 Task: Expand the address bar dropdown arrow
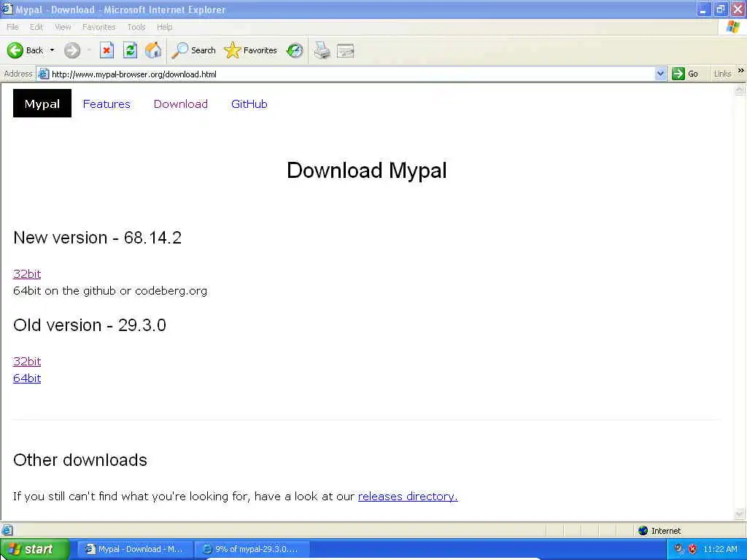click(660, 74)
